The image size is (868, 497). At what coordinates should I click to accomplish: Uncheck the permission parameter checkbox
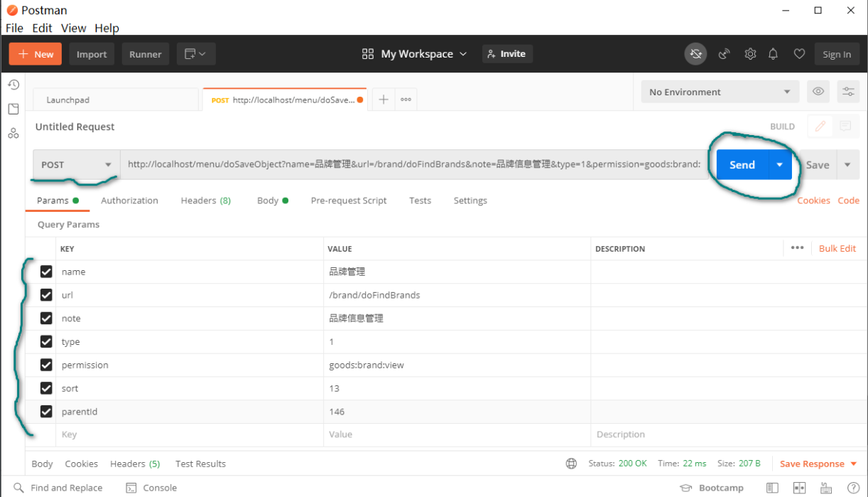tap(46, 365)
